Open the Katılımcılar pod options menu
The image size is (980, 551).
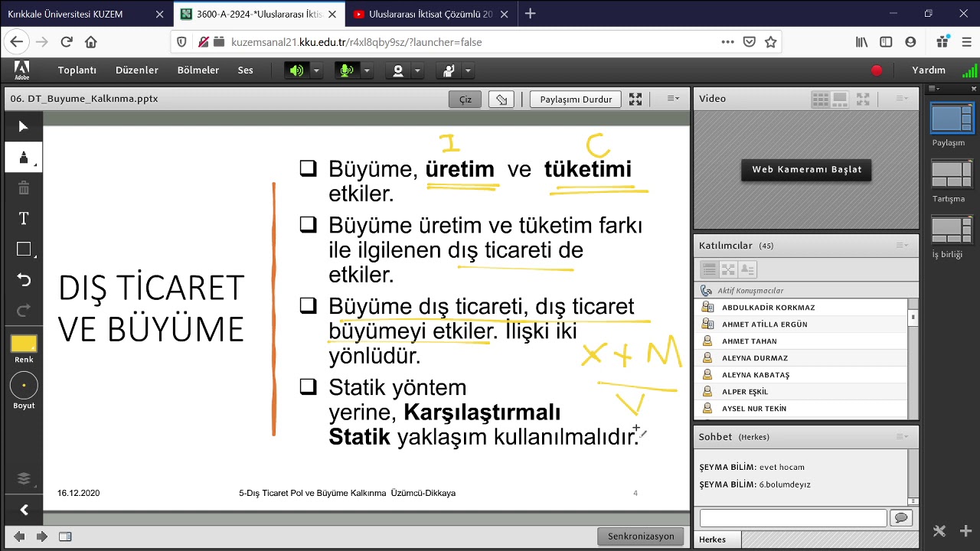902,246
